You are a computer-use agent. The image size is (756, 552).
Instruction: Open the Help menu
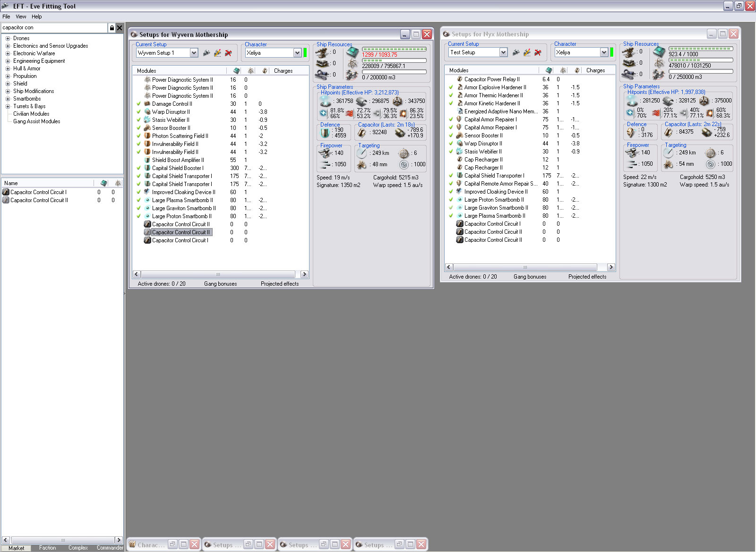(36, 17)
